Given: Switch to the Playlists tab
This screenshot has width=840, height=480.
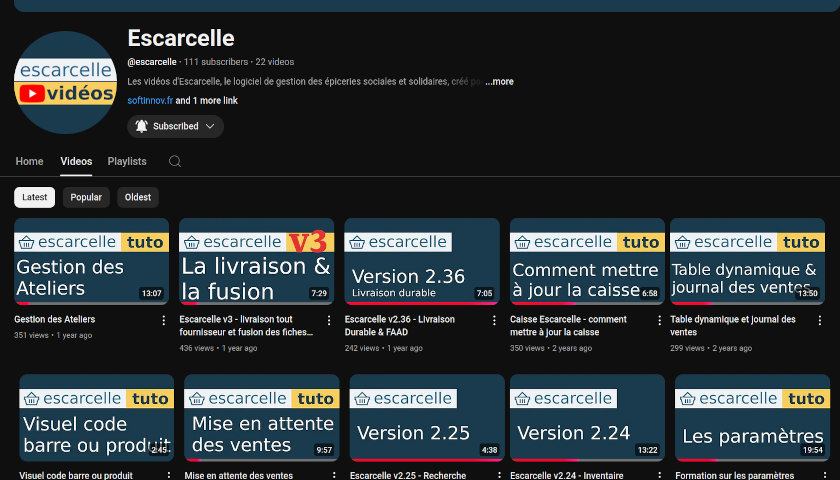Looking at the screenshot, I should [x=127, y=161].
